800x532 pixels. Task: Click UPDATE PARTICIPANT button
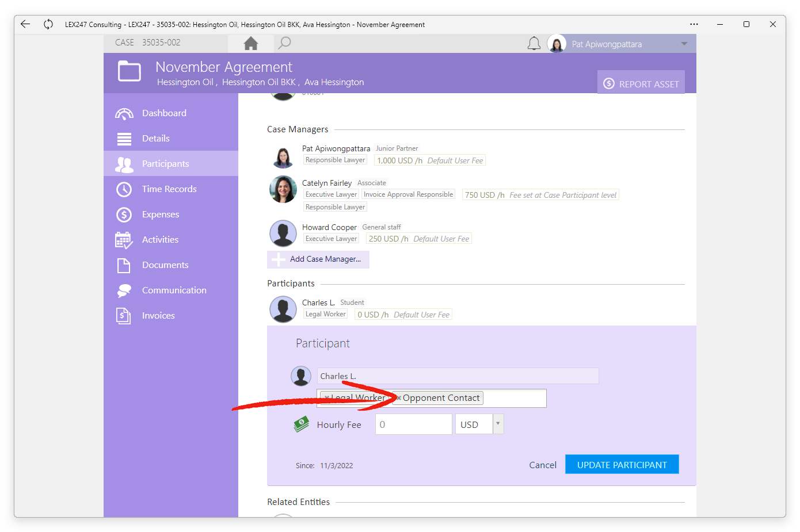tap(622, 465)
